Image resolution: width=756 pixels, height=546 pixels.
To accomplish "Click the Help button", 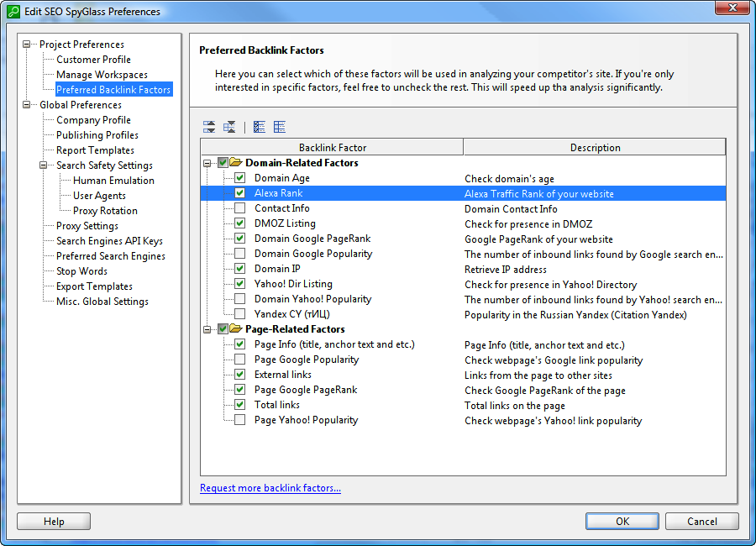I will (54, 521).
